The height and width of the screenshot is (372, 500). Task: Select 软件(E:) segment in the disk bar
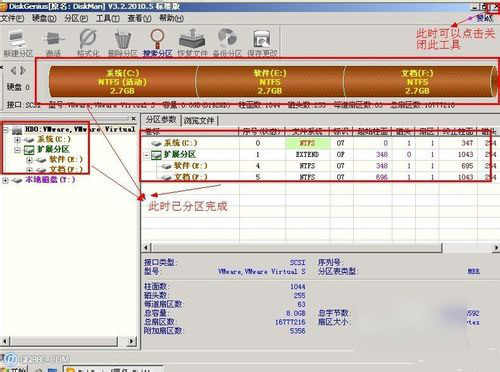(x=270, y=82)
